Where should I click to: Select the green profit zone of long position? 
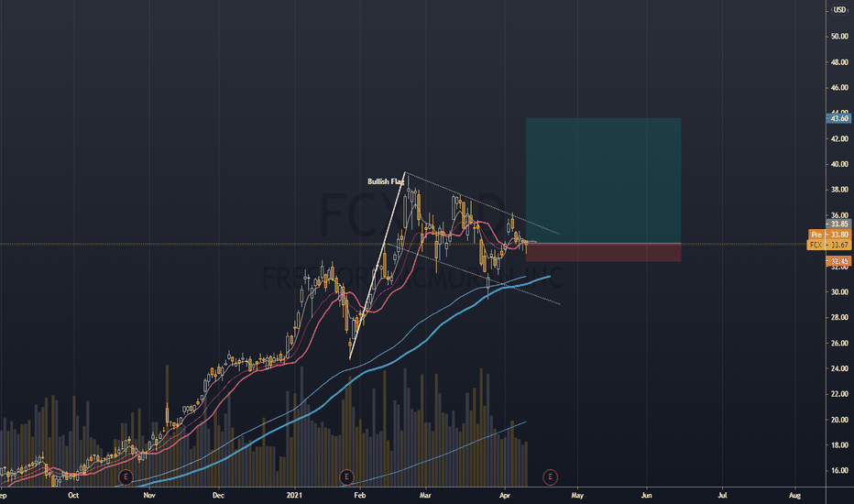(x=604, y=181)
